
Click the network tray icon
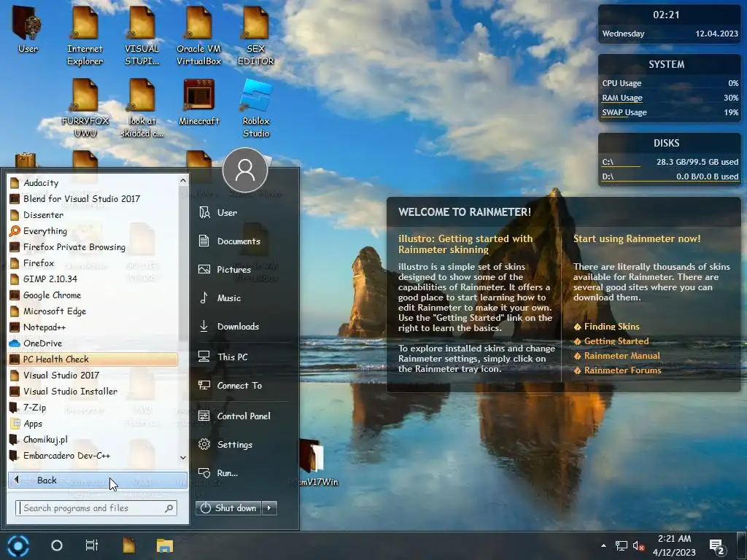(x=622, y=545)
